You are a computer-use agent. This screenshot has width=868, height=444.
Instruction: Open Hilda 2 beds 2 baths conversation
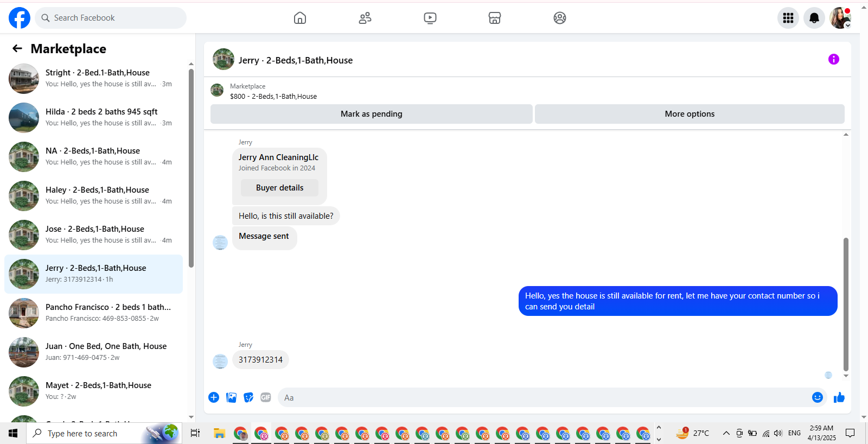(93, 118)
